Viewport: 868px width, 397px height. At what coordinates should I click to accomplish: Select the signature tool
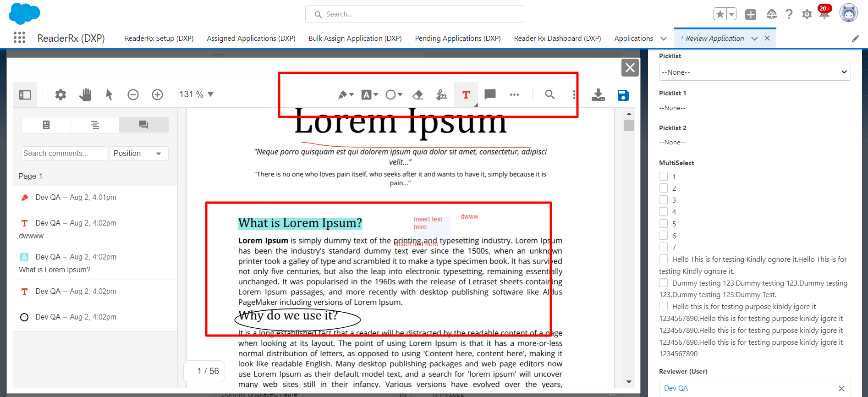click(x=441, y=95)
